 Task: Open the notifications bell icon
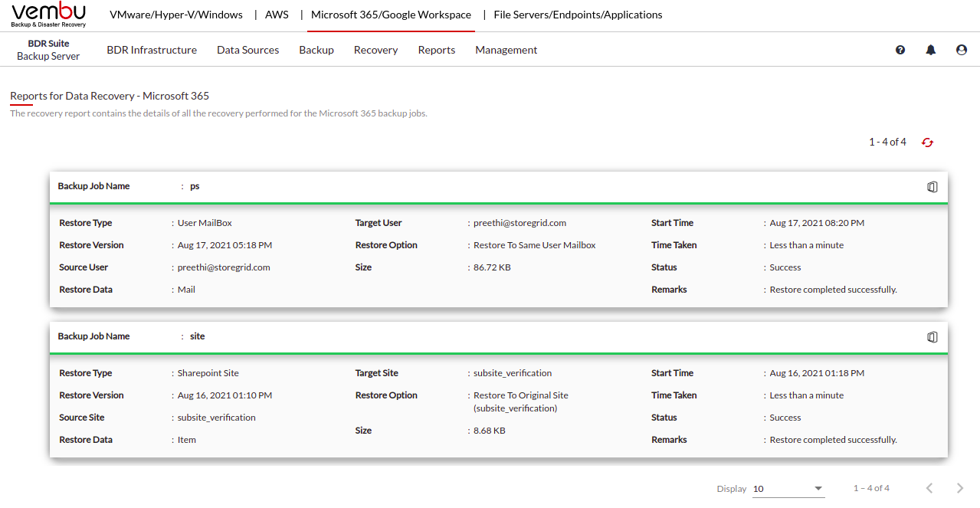tap(931, 50)
